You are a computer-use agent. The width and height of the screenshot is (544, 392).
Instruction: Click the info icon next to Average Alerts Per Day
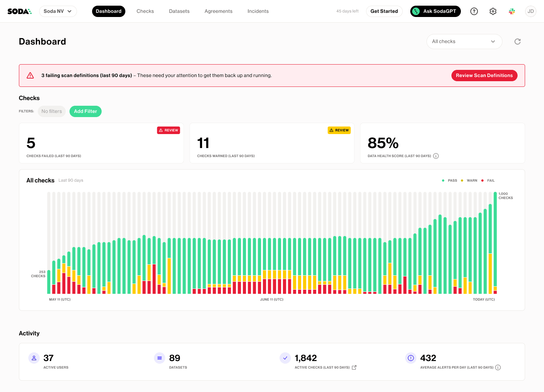coord(498,367)
